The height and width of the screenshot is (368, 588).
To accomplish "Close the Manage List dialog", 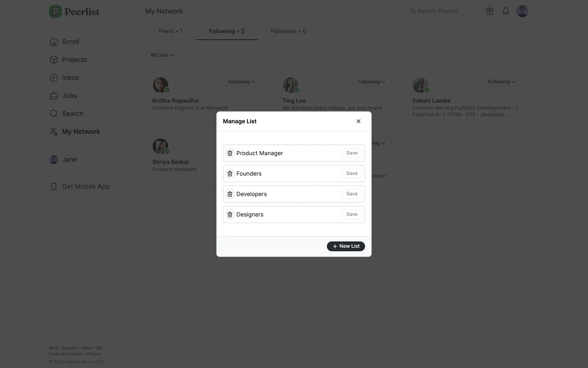I will coord(358,121).
